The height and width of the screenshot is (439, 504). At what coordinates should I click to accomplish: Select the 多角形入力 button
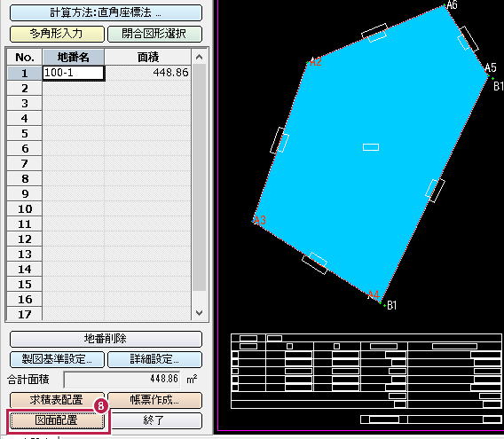pos(57,34)
